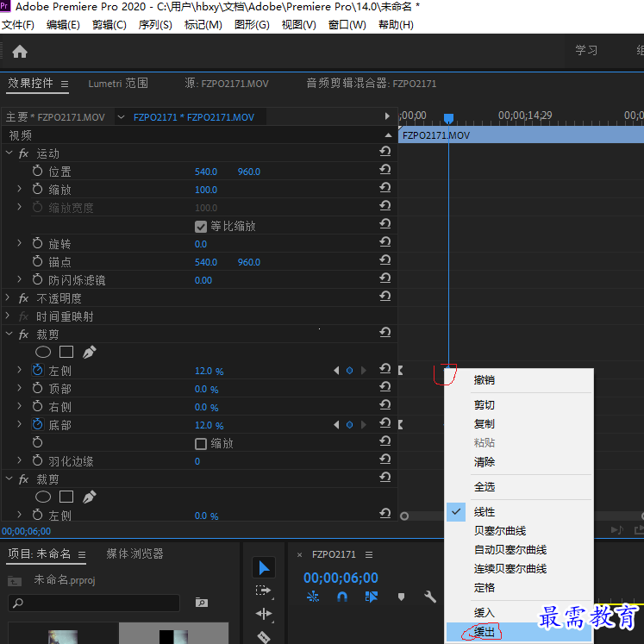Screen dimensions: 644x644
Task: Toggle animation stopwatch for 顶部
Action: point(37,388)
